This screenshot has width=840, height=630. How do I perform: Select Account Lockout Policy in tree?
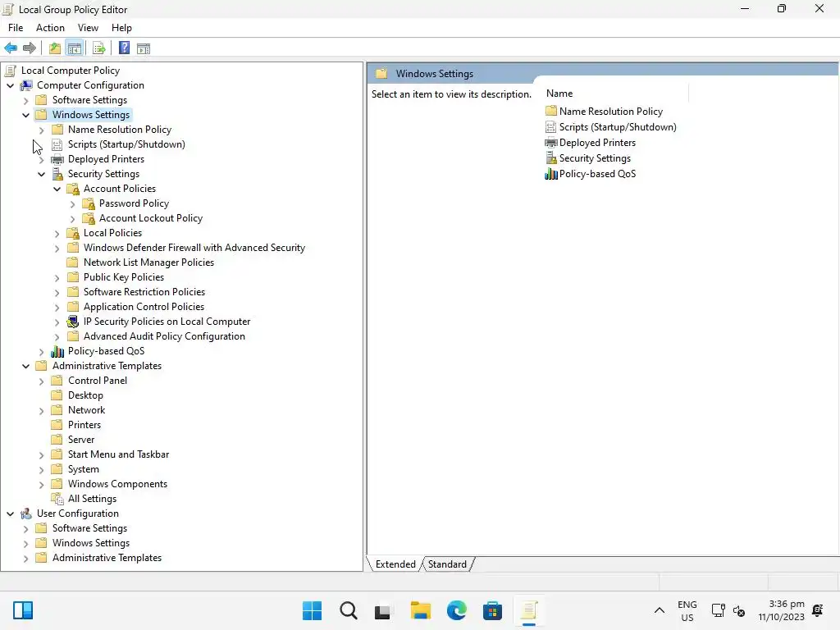pos(151,218)
